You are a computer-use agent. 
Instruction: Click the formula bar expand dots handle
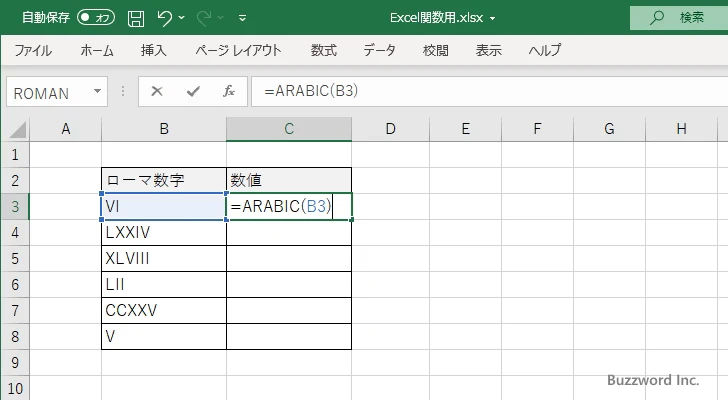123,91
